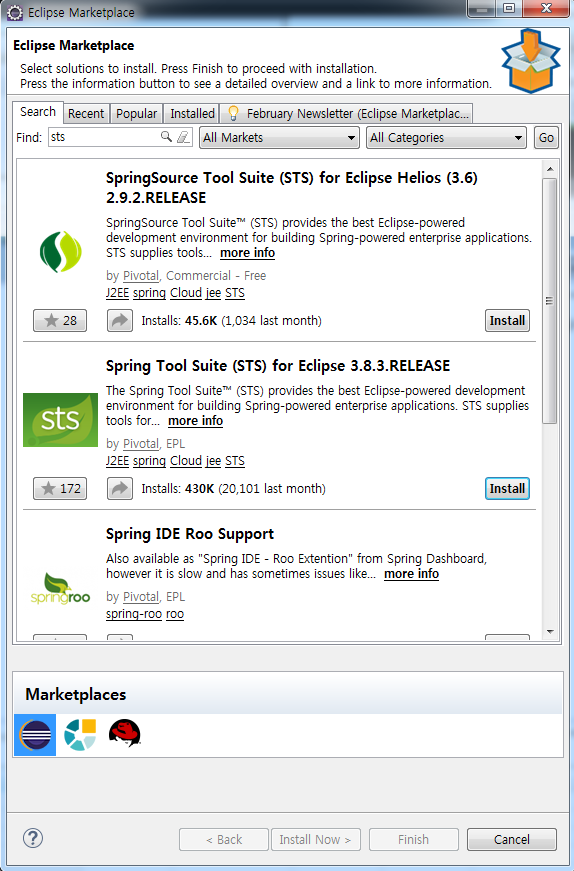Favorite SpringSource Tool Suite with 28 stars
The image size is (574, 871).
point(60,321)
